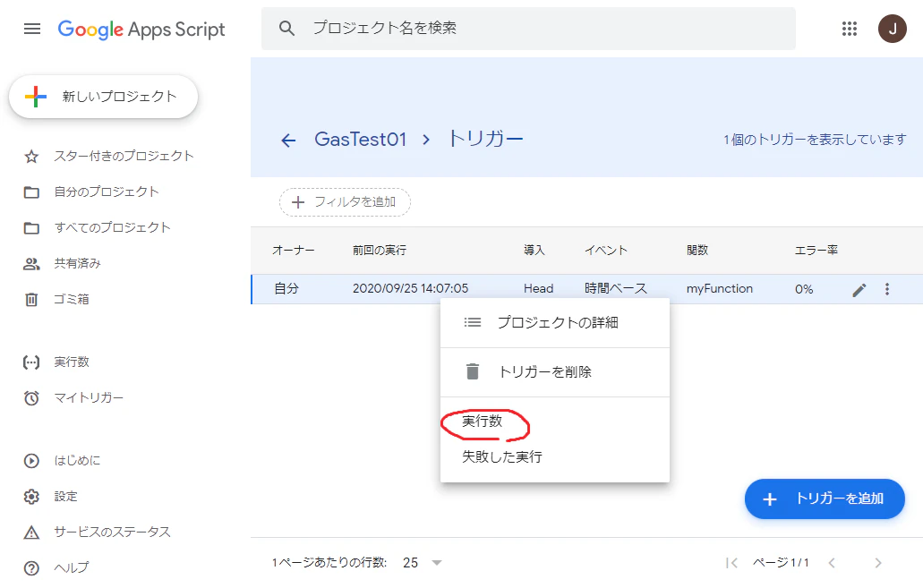Go to the previous page
This screenshot has height=588, width=923.
[832, 563]
